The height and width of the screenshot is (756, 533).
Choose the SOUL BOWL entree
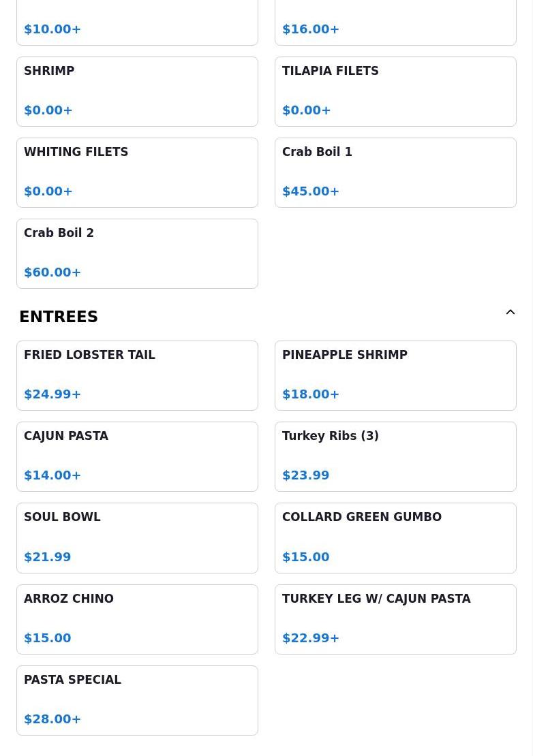[138, 538]
